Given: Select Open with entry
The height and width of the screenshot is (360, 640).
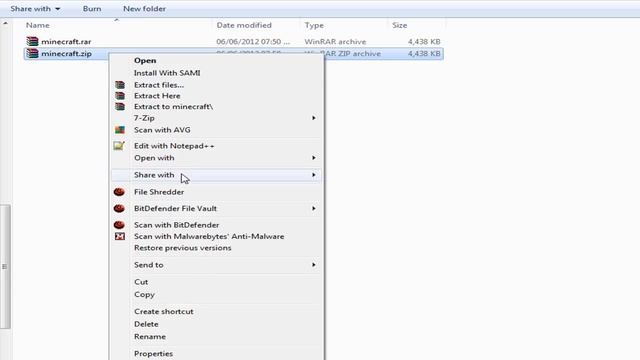Looking at the screenshot, I should click(x=154, y=158).
